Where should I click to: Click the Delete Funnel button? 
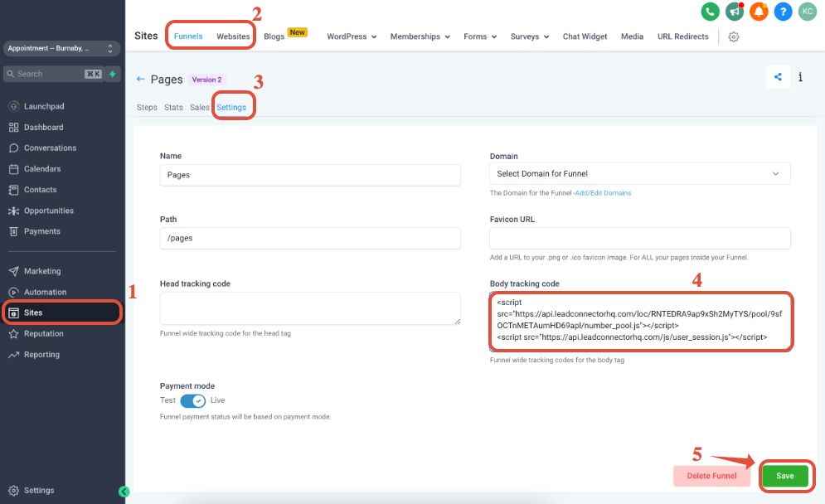click(x=711, y=476)
